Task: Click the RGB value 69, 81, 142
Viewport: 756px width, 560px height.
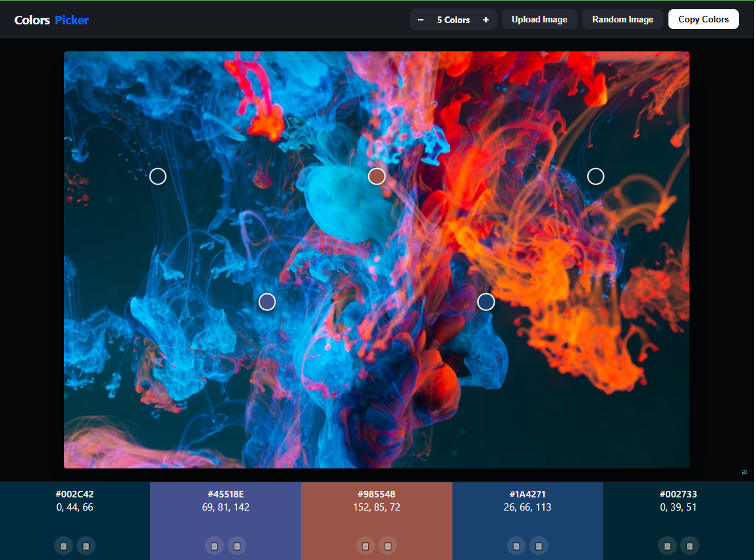Action: 226,507
